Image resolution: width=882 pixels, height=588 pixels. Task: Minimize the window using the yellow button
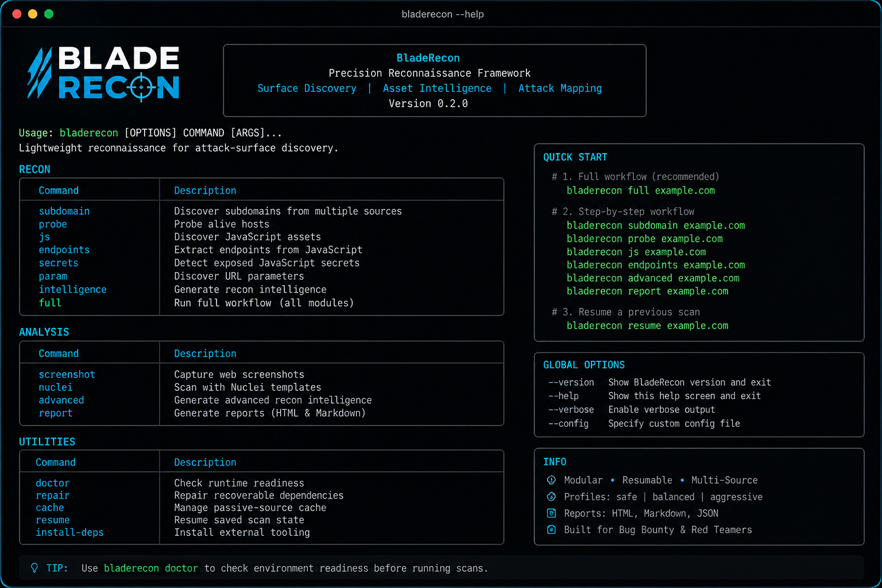pos(33,14)
